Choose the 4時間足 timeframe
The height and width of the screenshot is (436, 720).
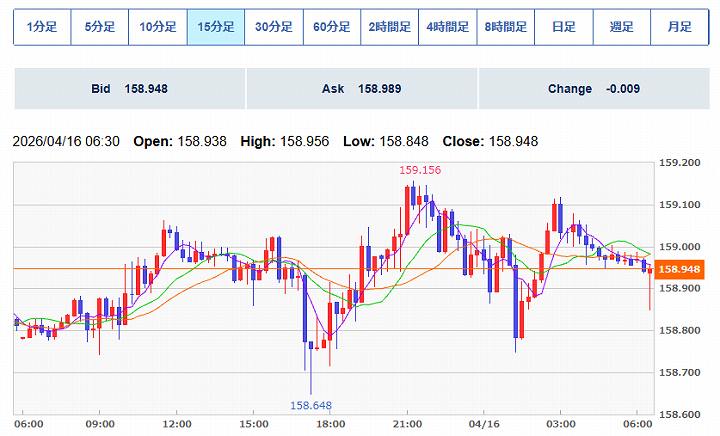coord(448,27)
